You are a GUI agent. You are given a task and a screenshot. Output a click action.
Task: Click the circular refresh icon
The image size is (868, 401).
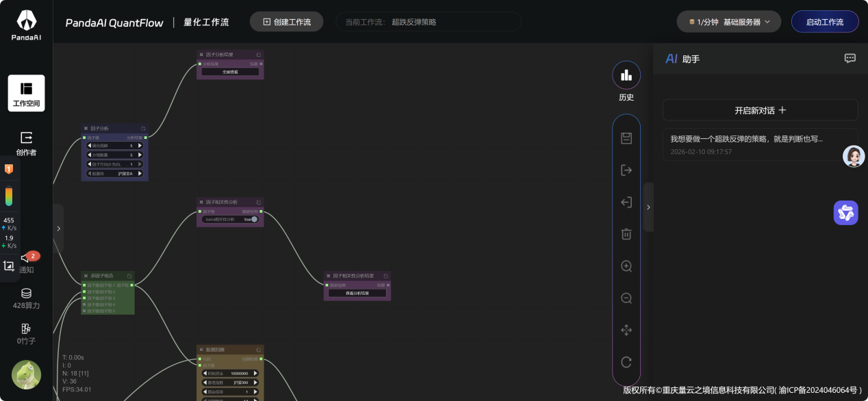(626, 362)
